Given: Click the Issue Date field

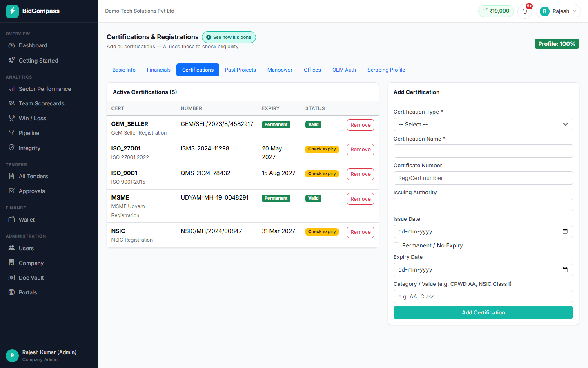Looking at the screenshot, I should (483, 231).
